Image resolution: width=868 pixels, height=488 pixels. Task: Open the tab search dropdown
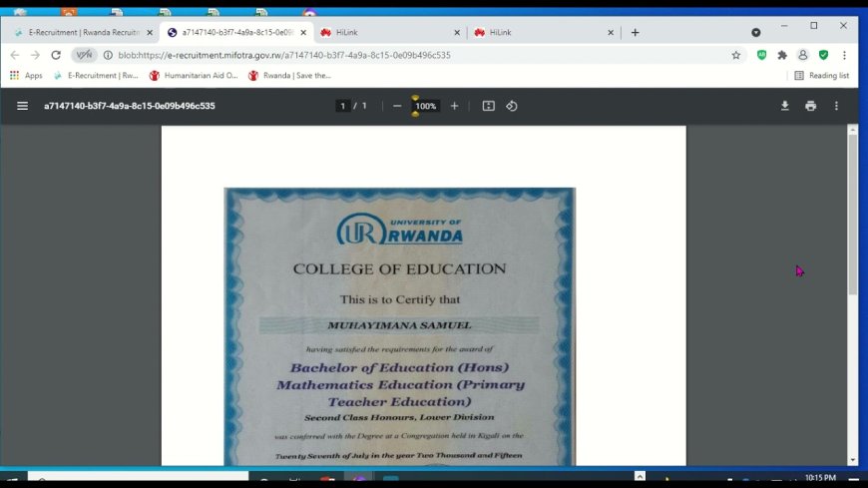coord(755,33)
